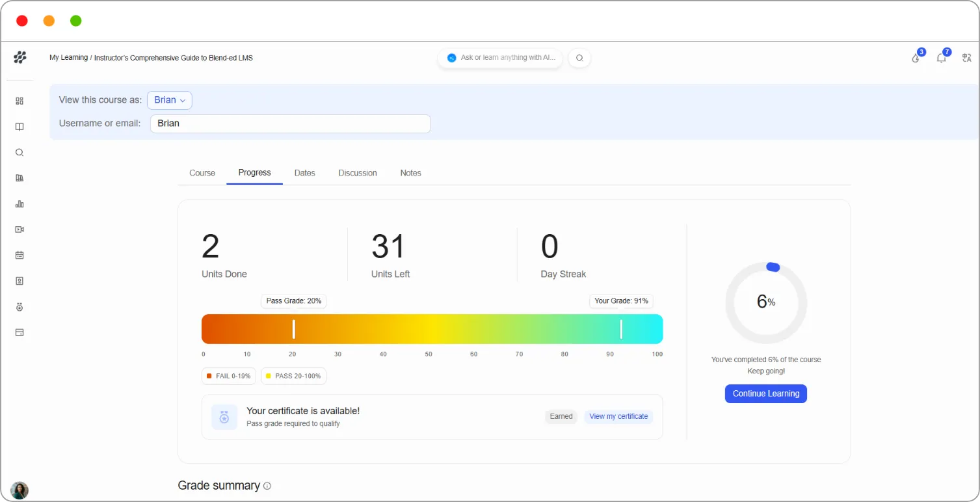Click the certificate medal icon
Image resolution: width=980 pixels, height=502 pixels.
pyautogui.click(x=224, y=417)
